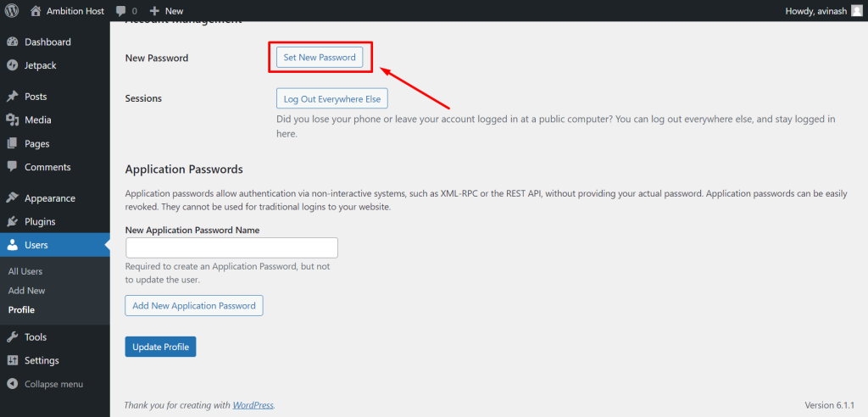Collapse menu using the arrow icon
Screen dimensions: 868x417
[x=12, y=384]
